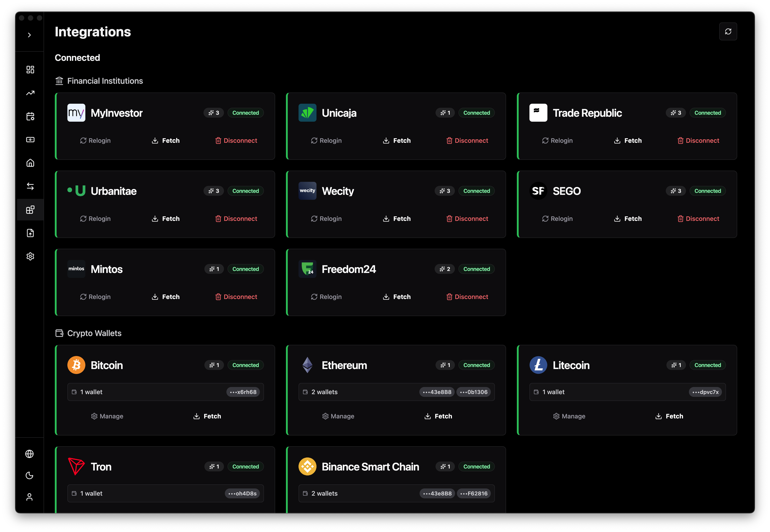This screenshot has width=770, height=532.
Task: Disconnect SEGO
Action: (698, 219)
